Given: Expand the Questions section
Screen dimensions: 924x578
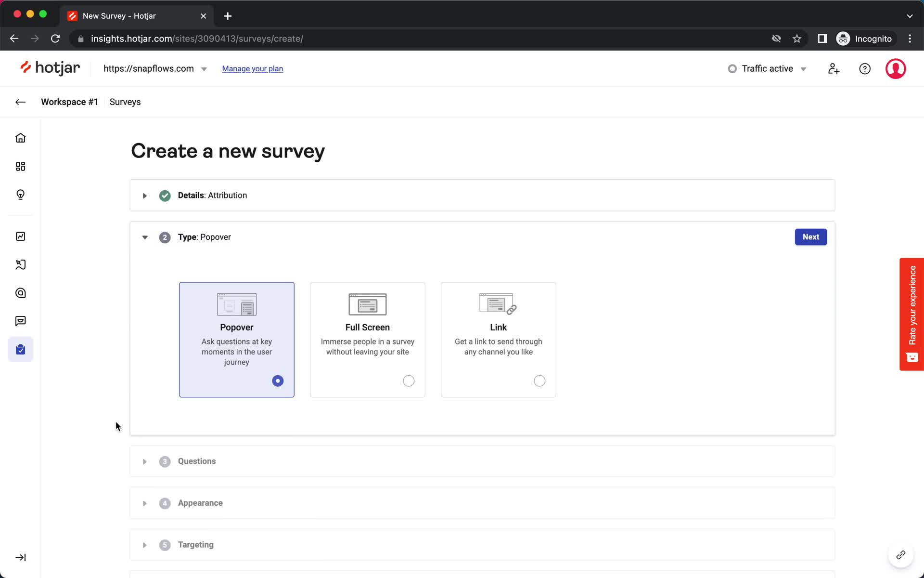Looking at the screenshot, I should pos(145,461).
